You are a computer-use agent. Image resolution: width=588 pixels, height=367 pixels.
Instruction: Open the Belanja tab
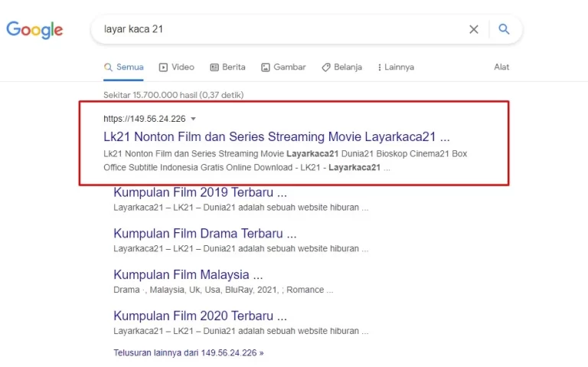[341, 67]
